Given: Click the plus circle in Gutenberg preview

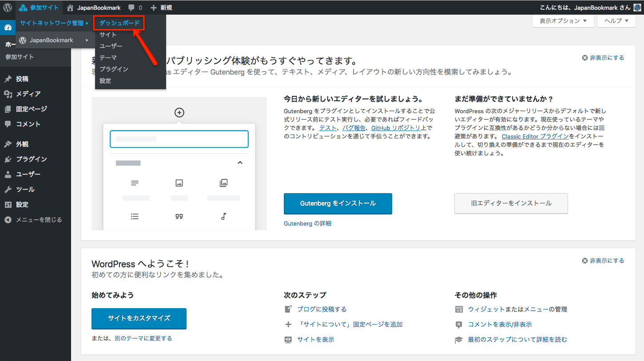Looking at the screenshot, I should click(179, 113).
